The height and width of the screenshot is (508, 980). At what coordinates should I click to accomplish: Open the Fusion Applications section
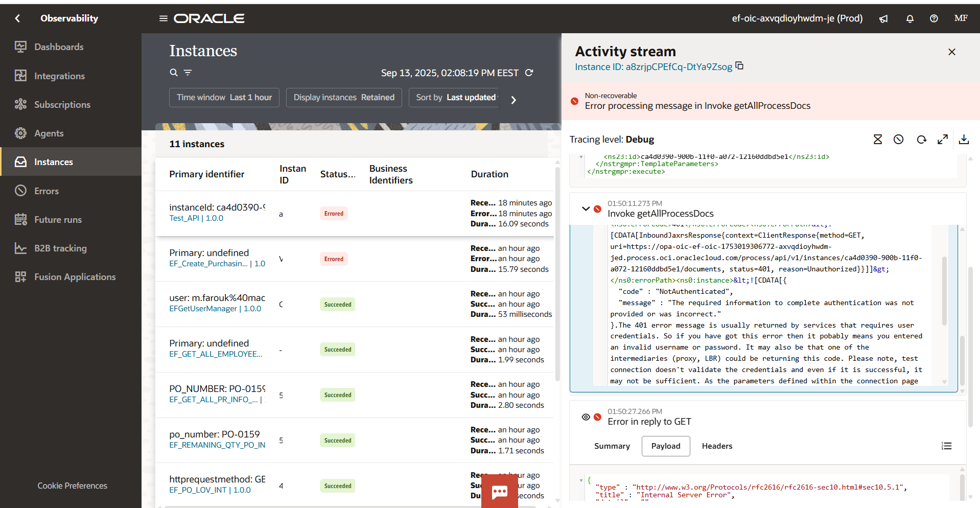click(75, 276)
